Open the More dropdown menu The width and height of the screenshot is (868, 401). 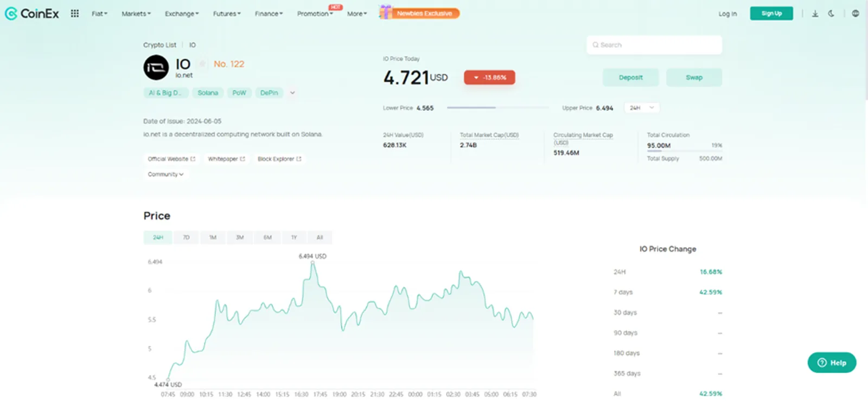click(357, 14)
